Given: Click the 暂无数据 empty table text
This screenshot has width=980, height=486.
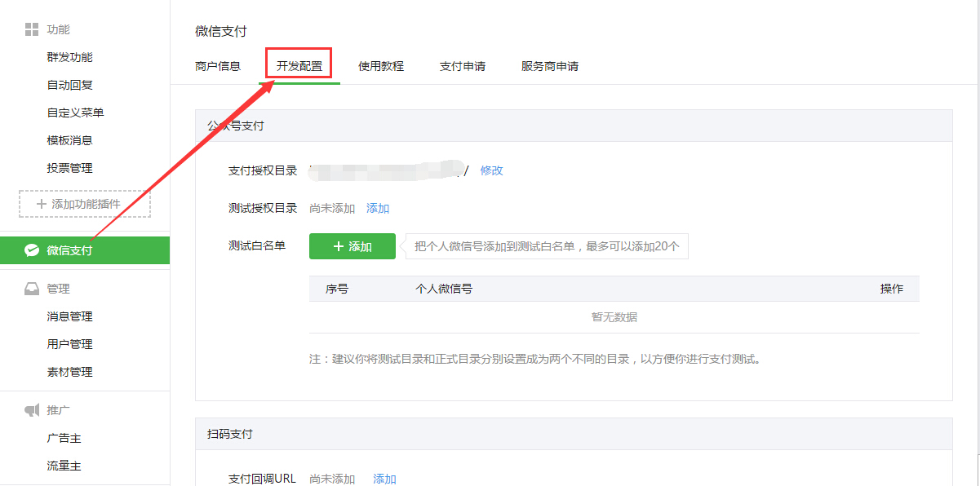Looking at the screenshot, I should pos(614,317).
